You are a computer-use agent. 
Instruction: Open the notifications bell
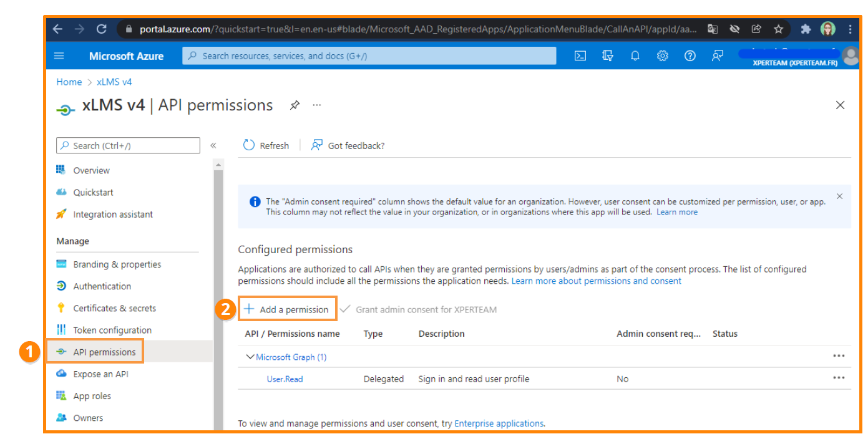[635, 56]
